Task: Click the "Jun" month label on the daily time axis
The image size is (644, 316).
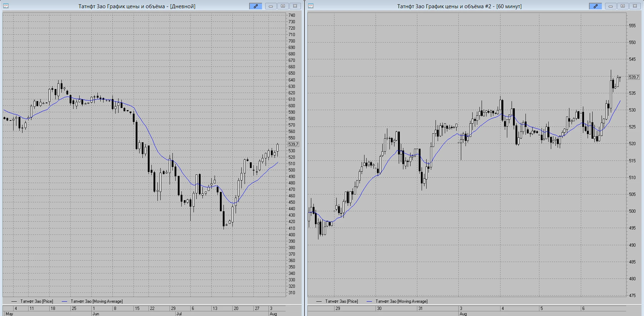Action: pyautogui.click(x=96, y=314)
